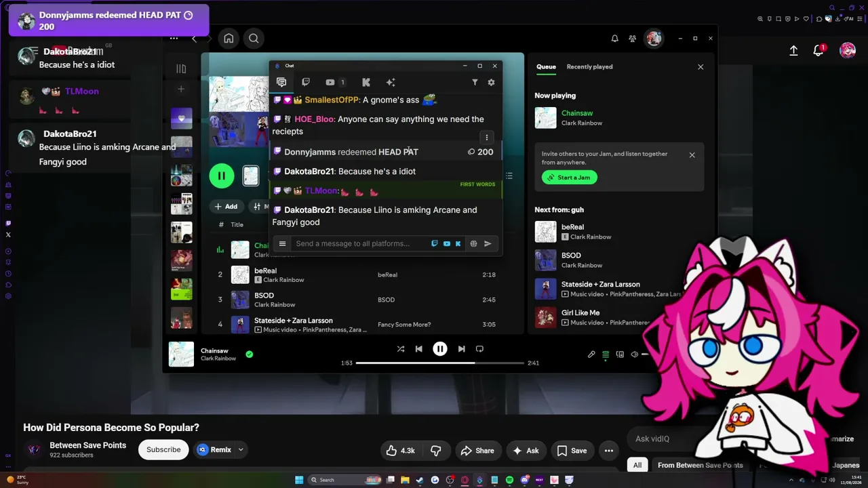Toggle the Queue view icon in player

click(606, 354)
